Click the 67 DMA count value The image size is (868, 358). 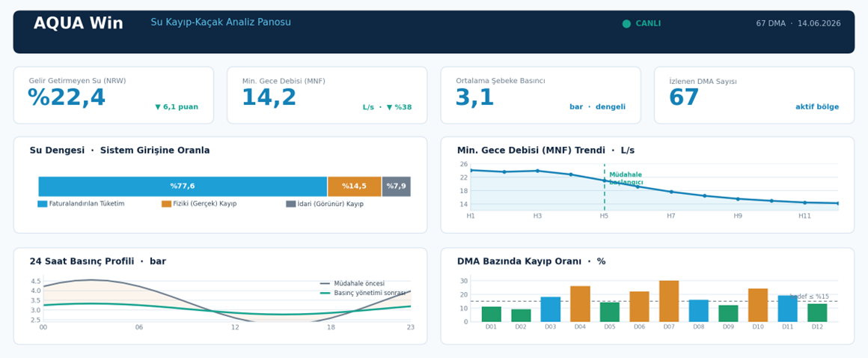click(684, 98)
